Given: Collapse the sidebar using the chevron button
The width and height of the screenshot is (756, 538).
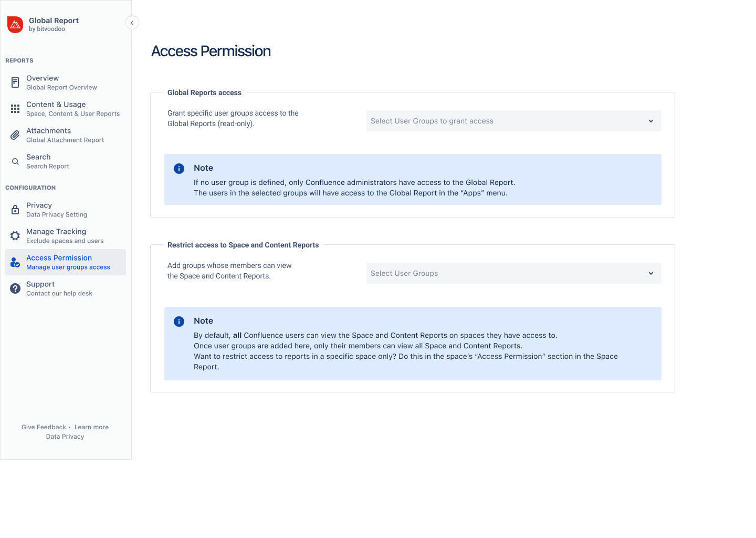Looking at the screenshot, I should [x=132, y=22].
